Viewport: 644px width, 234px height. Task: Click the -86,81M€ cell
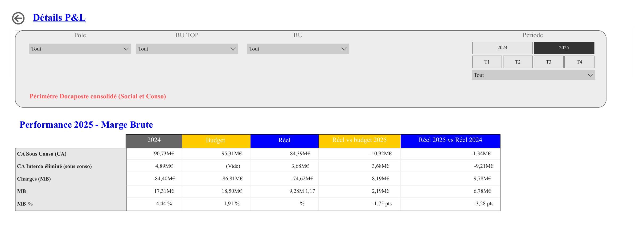click(x=216, y=179)
